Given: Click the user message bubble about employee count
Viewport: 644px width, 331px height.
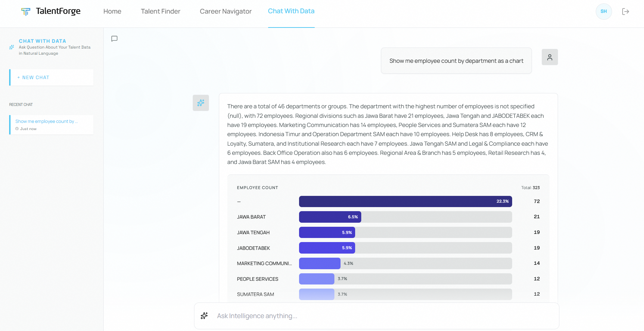Looking at the screenshot, I should coord(456,61).
